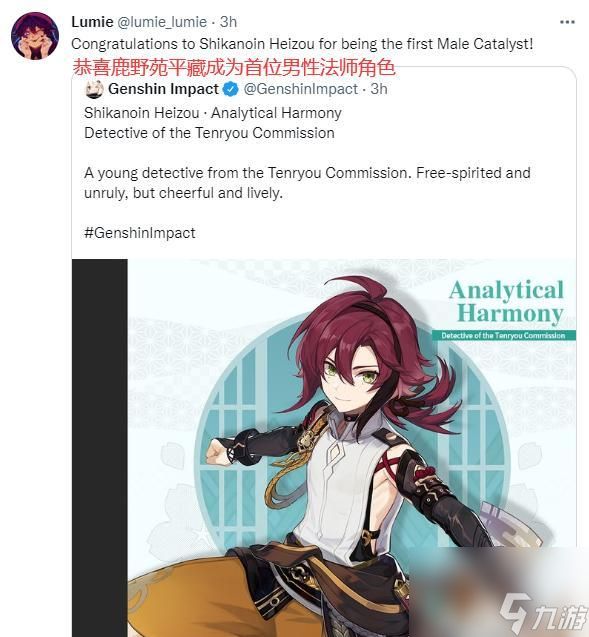Click the Analytical Harmony title in image
The height and width of the screenshot is (637, 589).
[507, 301]
